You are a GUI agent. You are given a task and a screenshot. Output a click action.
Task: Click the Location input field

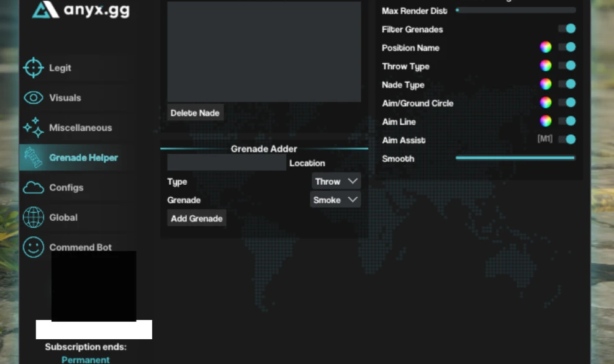click(x=227, y=162)
